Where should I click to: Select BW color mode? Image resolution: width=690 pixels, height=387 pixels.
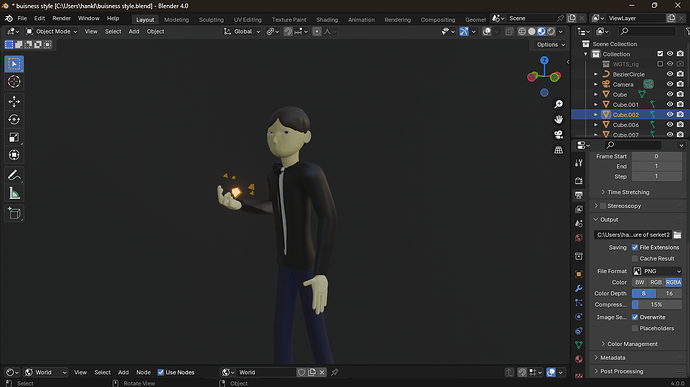pos(640,282)
